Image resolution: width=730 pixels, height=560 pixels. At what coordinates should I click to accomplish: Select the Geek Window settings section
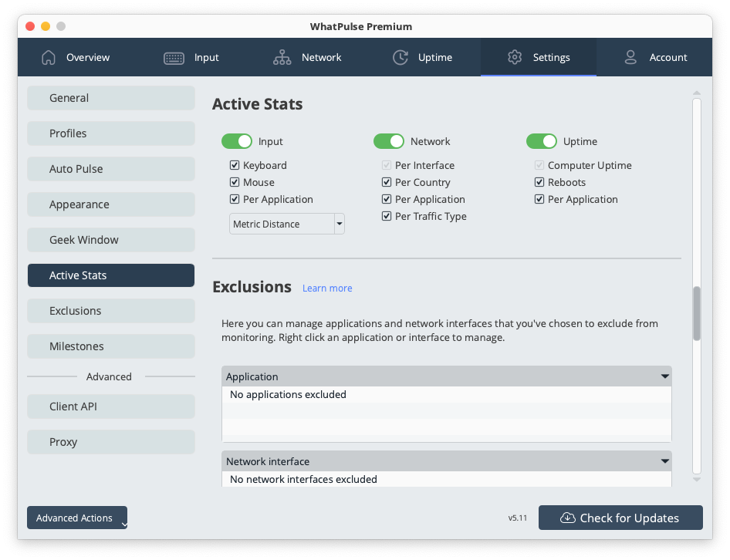click(x=110, y=239)
